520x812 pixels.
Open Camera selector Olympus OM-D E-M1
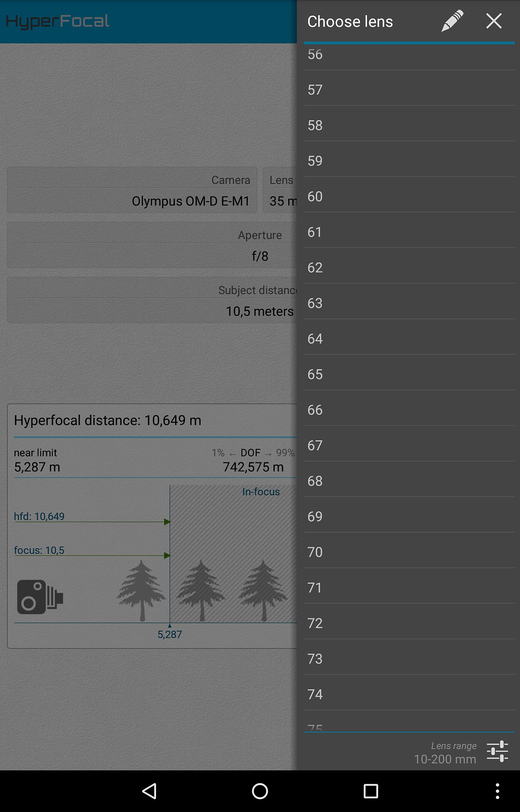pos(132,190)
